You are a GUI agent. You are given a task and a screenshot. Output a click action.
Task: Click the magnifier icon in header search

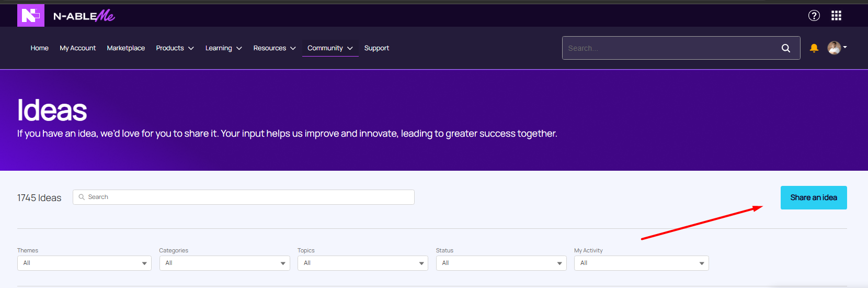[x=785, y=48]
